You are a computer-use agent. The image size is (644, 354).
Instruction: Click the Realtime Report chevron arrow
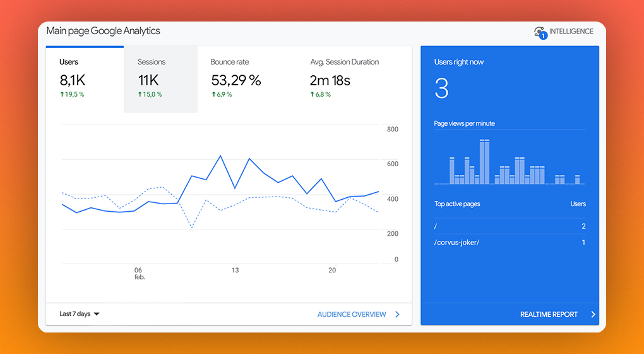[x=593, y=314]
